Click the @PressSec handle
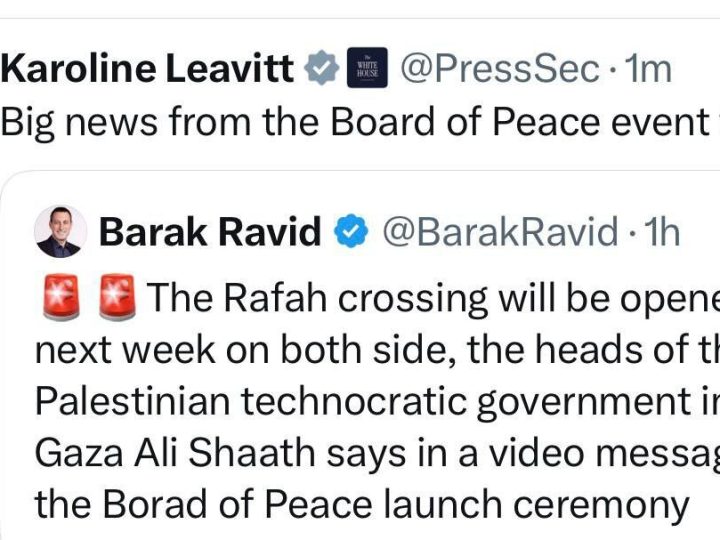The height and width of the screenshot is (540, 720). 498,69
